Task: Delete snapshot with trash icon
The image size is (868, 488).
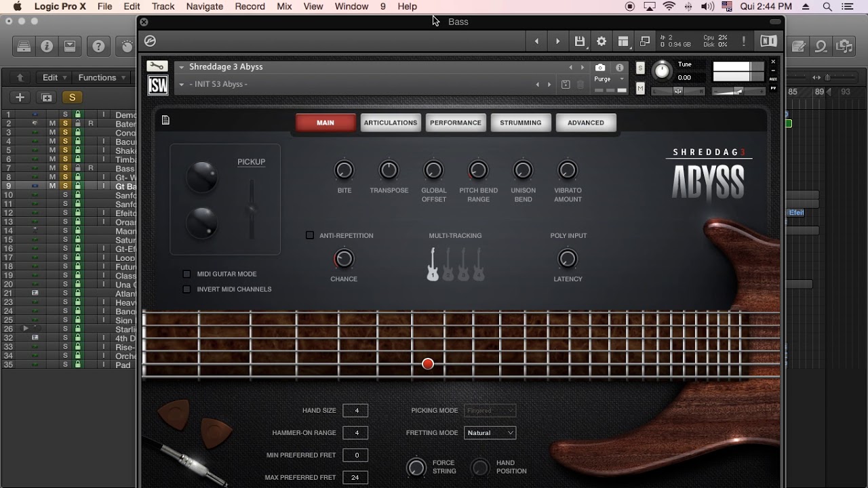Action: click(x=580, y=85)
